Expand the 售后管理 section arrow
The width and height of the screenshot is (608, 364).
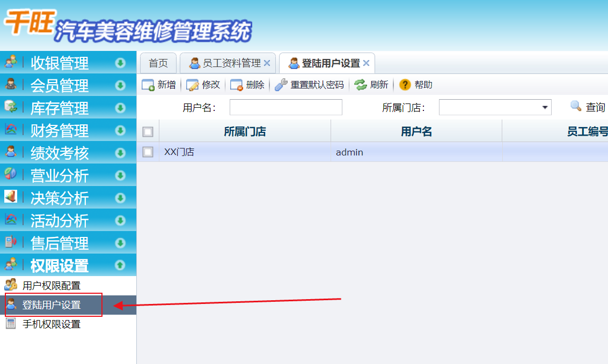[x=120, y=243]
